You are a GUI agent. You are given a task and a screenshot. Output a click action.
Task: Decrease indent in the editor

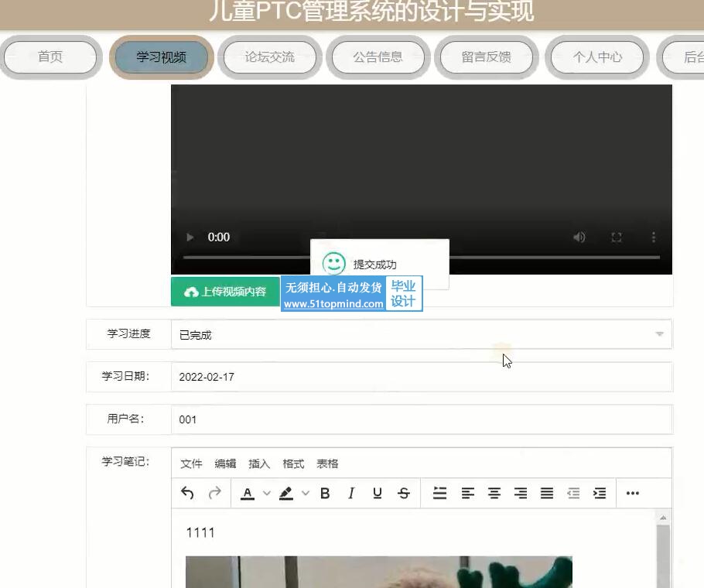pos(573,494)
